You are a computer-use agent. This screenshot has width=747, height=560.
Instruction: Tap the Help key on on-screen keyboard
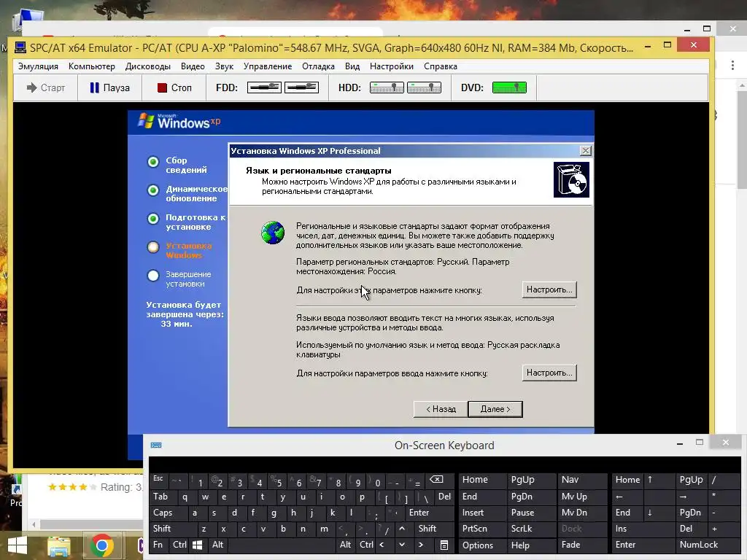pyautogui.click(x=530, y=545)
